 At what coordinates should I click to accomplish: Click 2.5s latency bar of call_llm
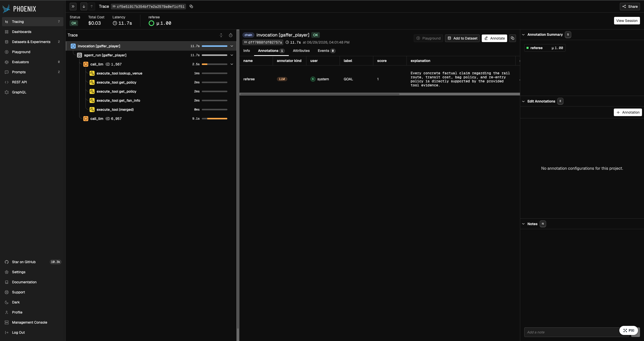point(214,64)
